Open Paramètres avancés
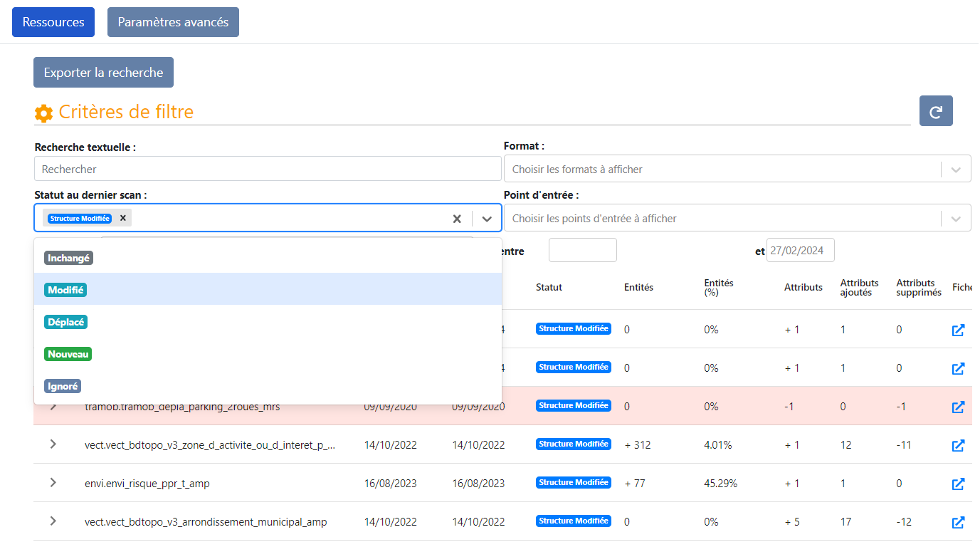Screen dimensions: 980x542 (173, 22)
